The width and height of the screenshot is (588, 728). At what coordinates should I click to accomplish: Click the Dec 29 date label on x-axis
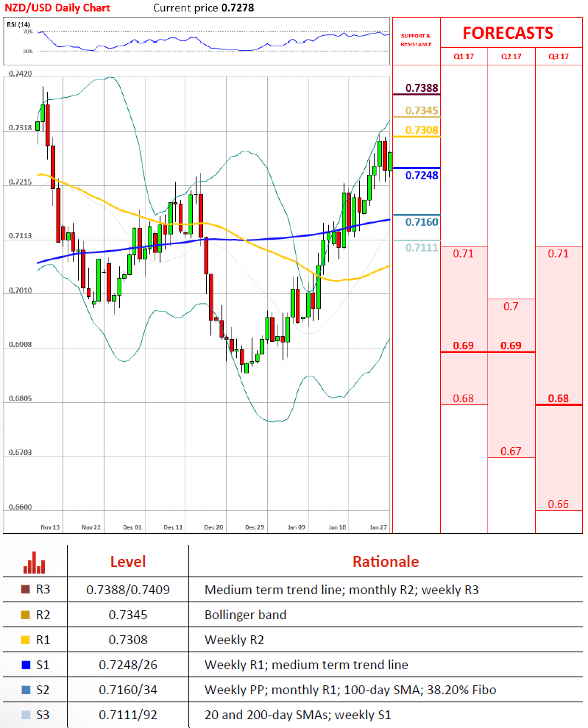tap(255, 527)
